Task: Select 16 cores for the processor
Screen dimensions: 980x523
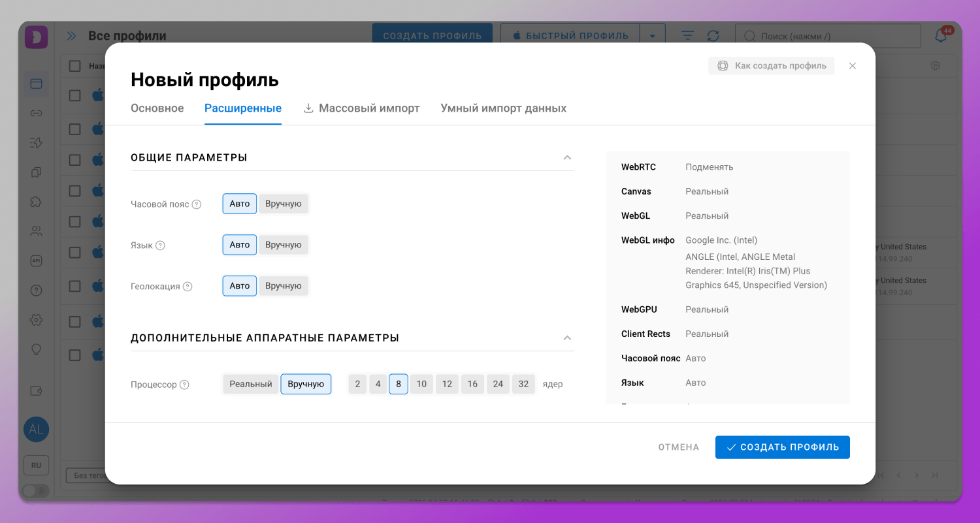Action: pyautogui.click(x=472, y=384)
